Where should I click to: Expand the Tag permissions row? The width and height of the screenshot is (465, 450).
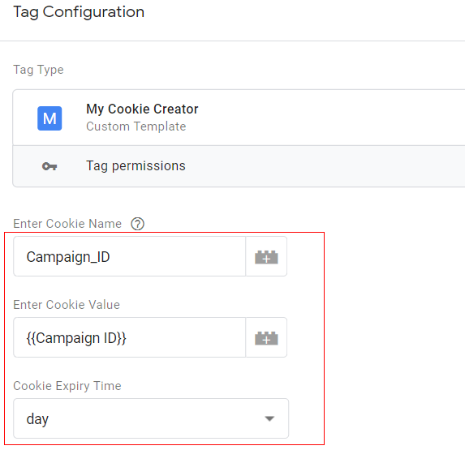point(239,166)
